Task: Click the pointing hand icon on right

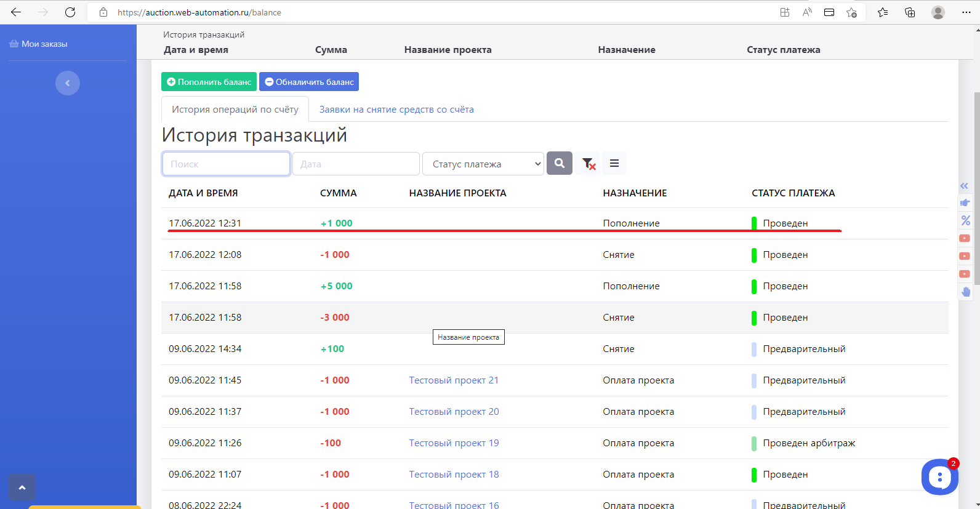Action: pyautogui.click(x=965, y=202)
